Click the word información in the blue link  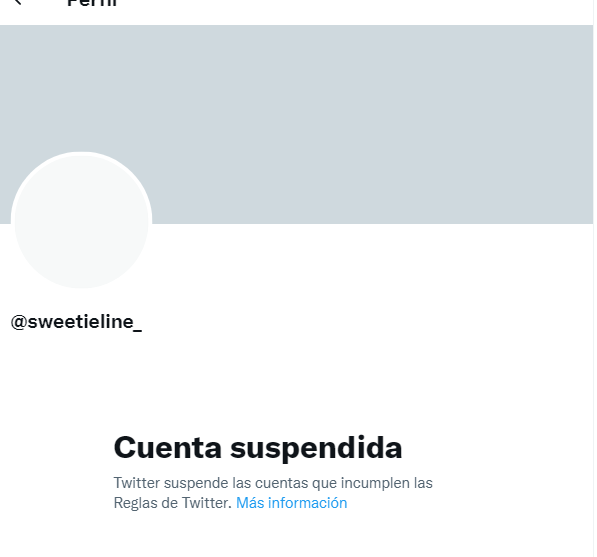(x=308, y=503)
